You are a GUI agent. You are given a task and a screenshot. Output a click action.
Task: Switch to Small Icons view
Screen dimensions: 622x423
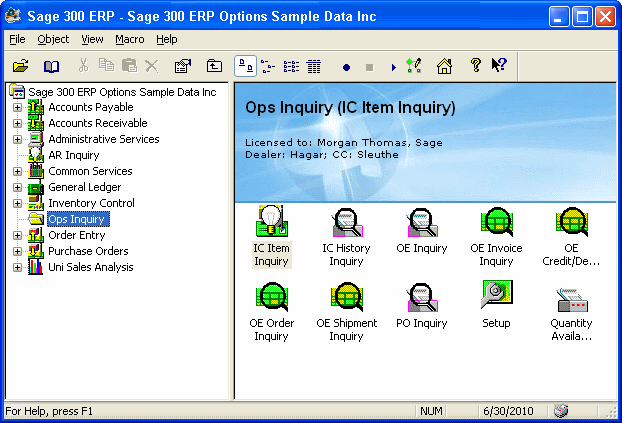pyautogui.click(x=268, y=66)
